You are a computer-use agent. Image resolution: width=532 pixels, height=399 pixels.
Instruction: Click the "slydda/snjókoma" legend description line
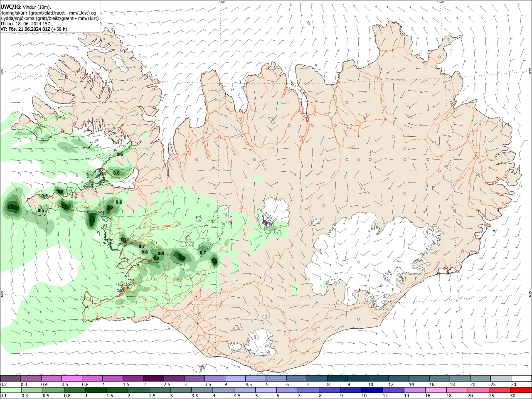point(49,18)
